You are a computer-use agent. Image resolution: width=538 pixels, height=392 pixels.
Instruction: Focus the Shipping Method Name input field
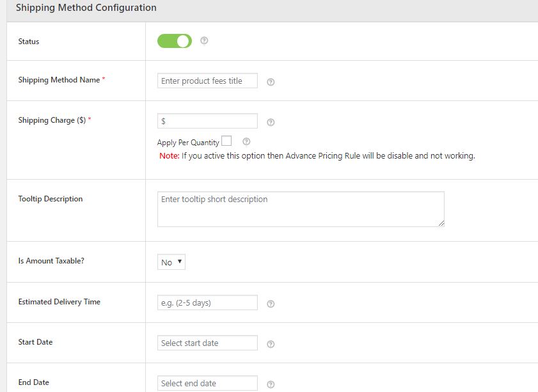[x=207, y=81]
